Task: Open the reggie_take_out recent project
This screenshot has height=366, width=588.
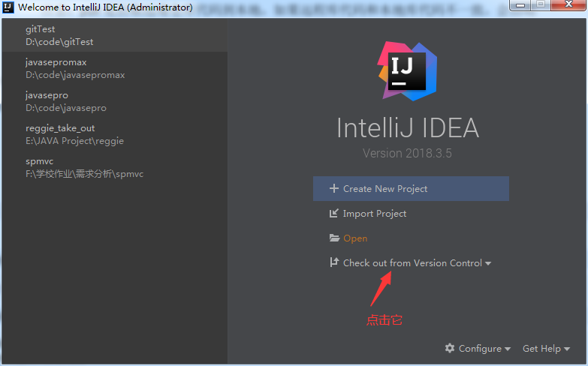Action: pyautogui.click(x=114, y=134)
